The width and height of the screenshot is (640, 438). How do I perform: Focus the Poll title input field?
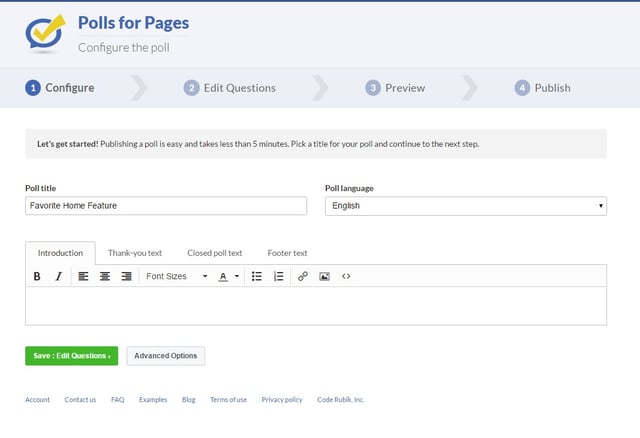[166, 206]
